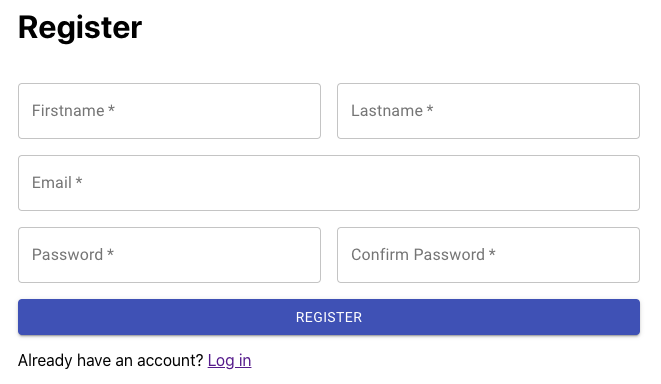The height and width of the screenshot is (384, 661).
Task: Click the 'Confirm Password' placeholder label text
Action: [418, 255]
